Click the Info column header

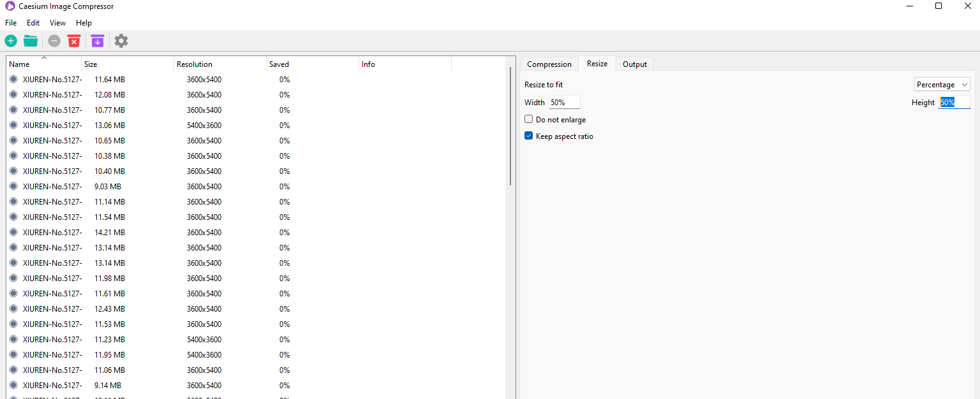pyautogui.click(x=405, y=64)
